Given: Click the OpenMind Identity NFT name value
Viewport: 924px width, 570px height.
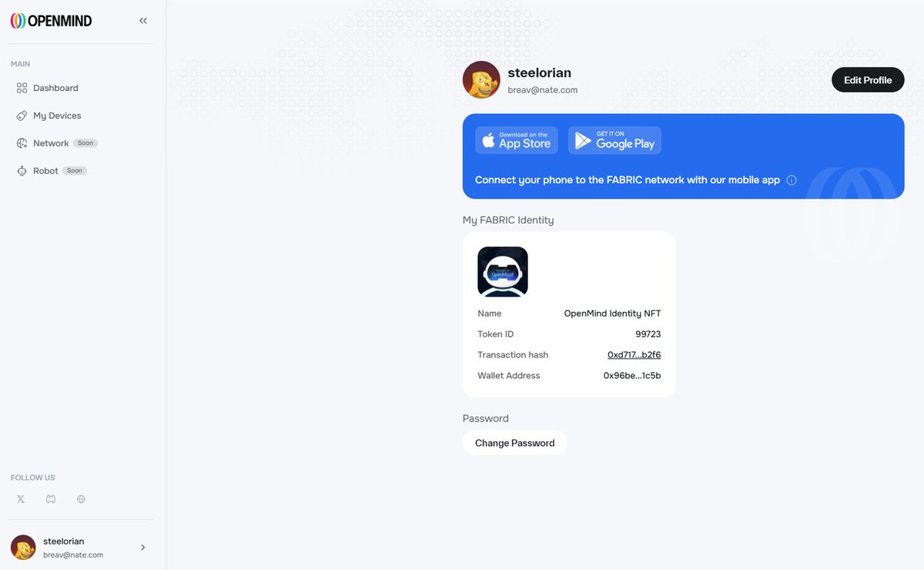Looking at the screenshot, I should pyautogui.click(x=613, y=313).
